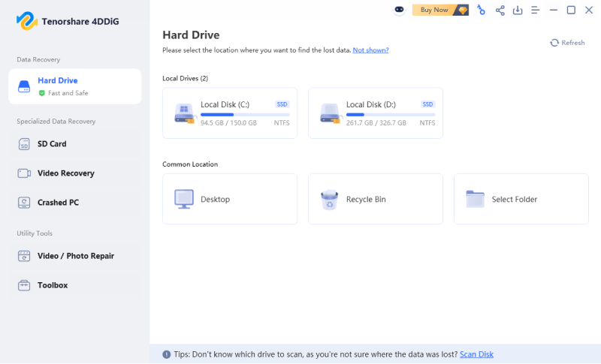Click the circular Refresh arrows icon
The height and width of the screenshot is (364, 601).
click(554, 43)
